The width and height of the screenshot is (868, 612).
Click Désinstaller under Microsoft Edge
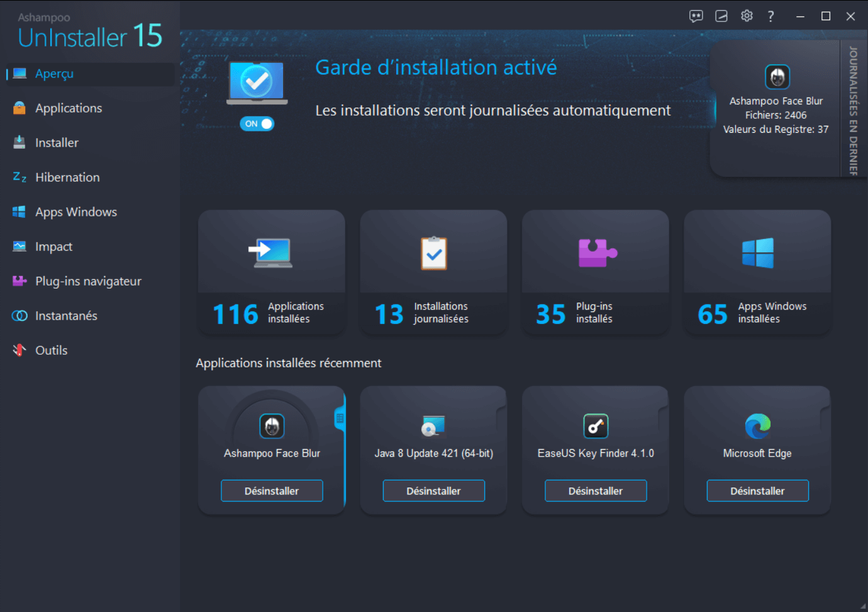757,491
